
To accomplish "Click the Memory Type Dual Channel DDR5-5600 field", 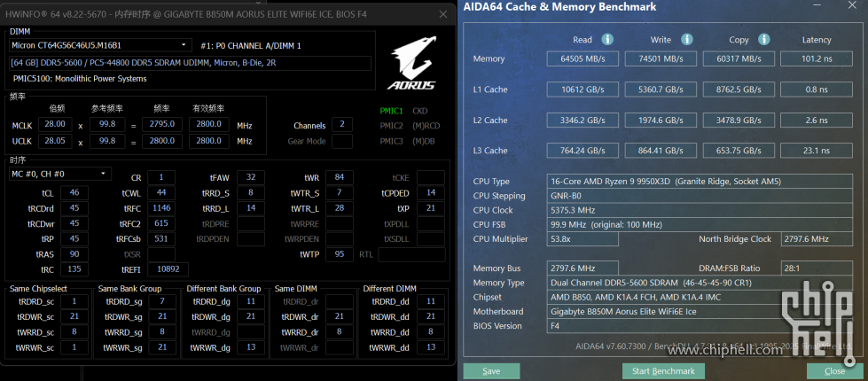I will point(700,283).
